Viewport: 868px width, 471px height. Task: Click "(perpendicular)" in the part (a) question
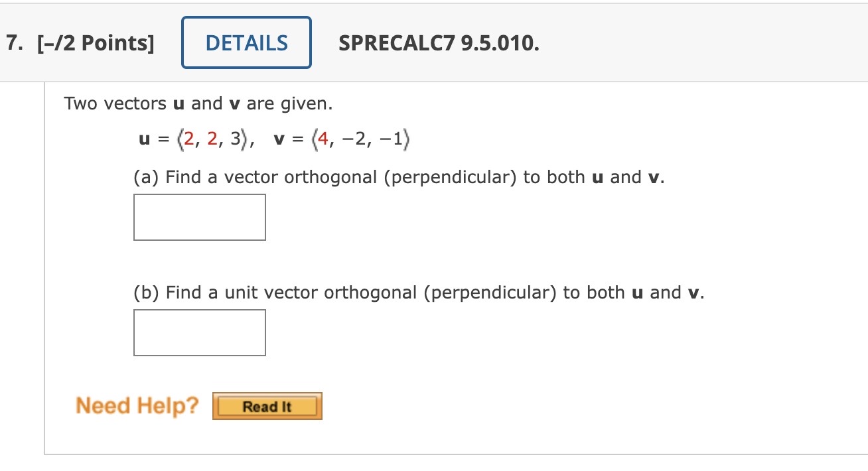(450, 177)
